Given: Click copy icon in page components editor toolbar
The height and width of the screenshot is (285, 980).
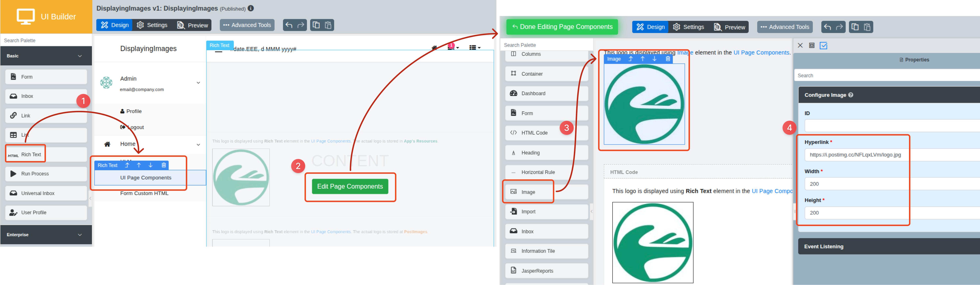Looking at the screenshot, I should pos(855,27).
